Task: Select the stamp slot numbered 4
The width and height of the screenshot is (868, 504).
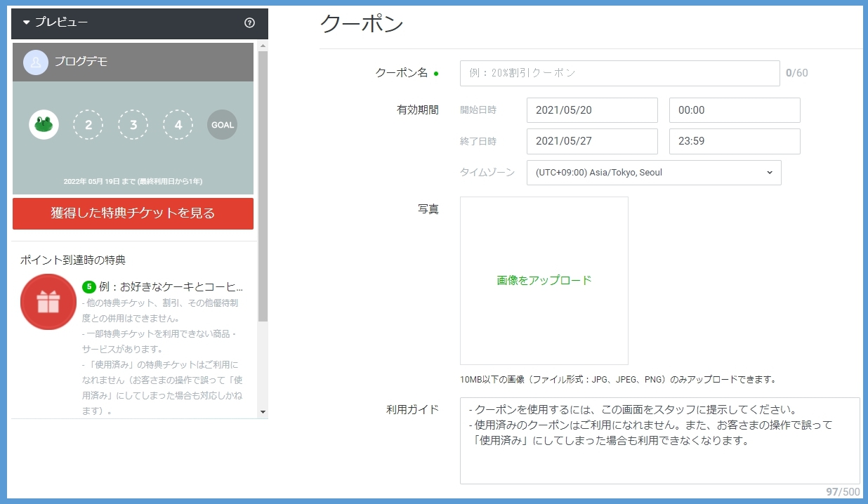Action: coord(178,124)
